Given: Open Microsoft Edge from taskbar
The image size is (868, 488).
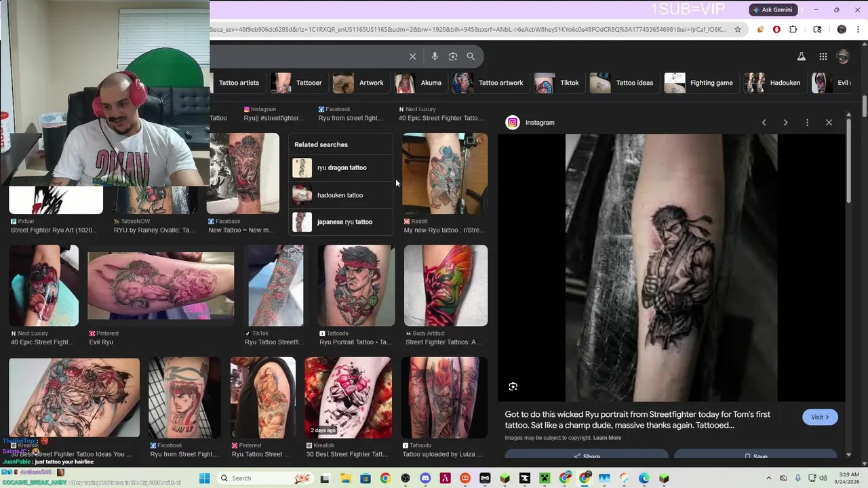Looking at the screenshot, I should pyautogui.click(x=644, y=478).
